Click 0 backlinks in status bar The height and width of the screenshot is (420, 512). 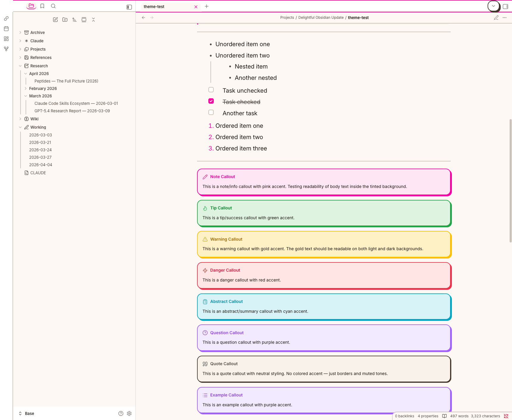tap(405, 416)
